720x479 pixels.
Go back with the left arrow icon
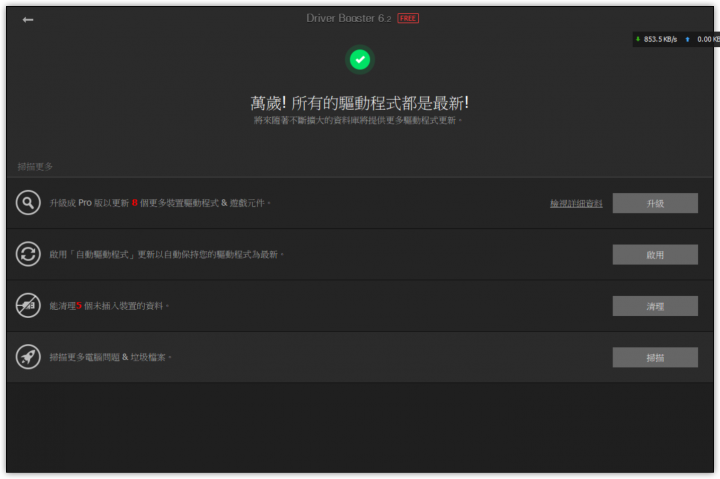point(28,19)
